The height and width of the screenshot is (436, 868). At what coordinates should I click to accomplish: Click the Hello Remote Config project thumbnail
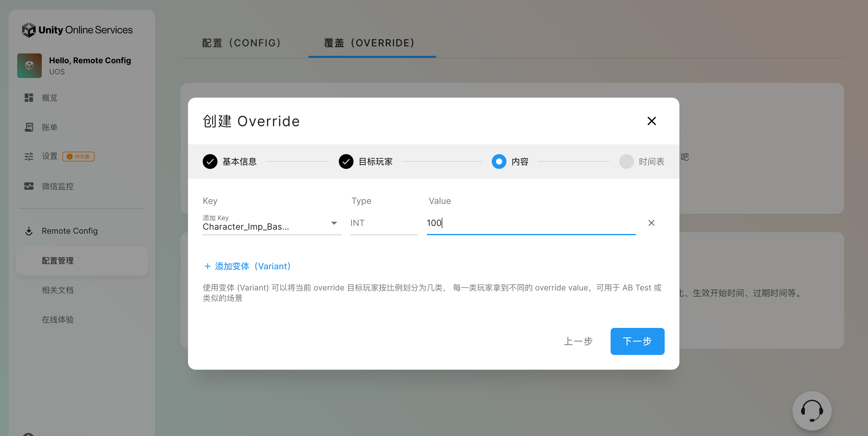coord(30,65)
